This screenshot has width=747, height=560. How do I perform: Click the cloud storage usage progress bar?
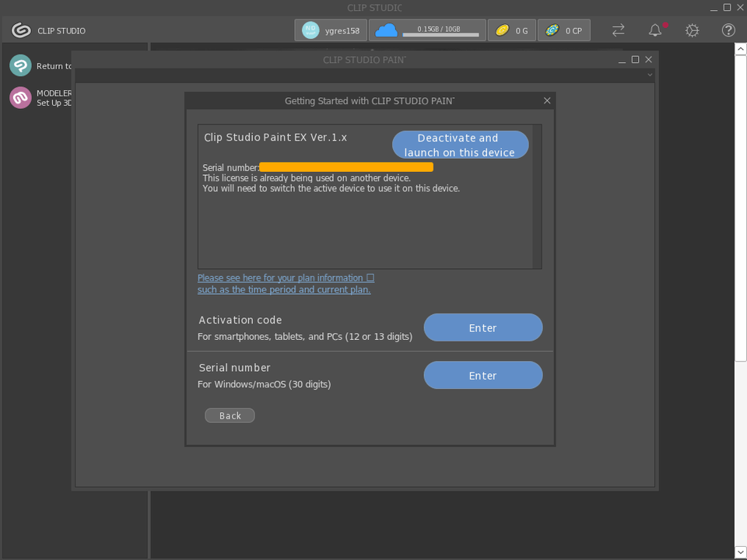coord(440,35)
